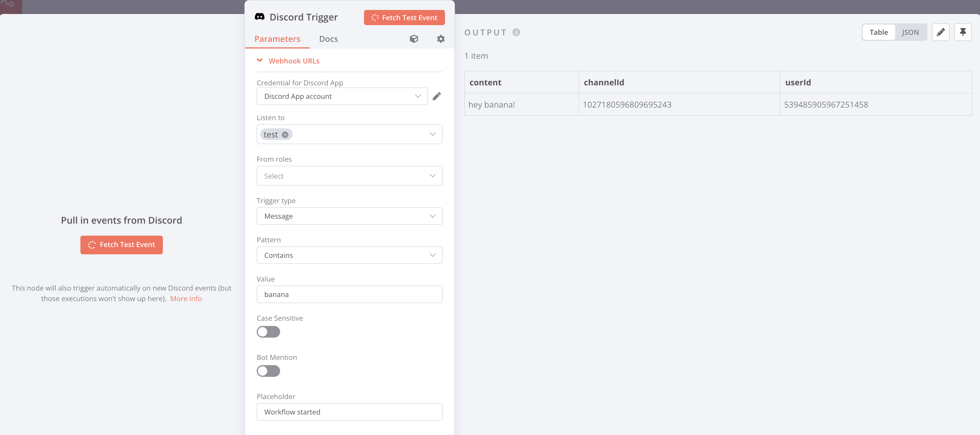Open the From roles dropdown
Image resolution: width=980 pixels, height=435 pixels.
(349, 176)
